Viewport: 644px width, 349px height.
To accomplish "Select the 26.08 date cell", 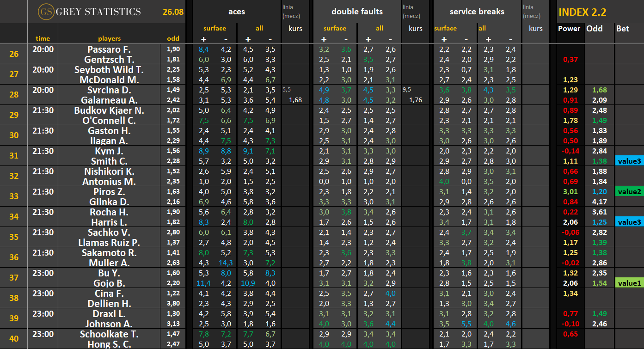I will (172, 12).
